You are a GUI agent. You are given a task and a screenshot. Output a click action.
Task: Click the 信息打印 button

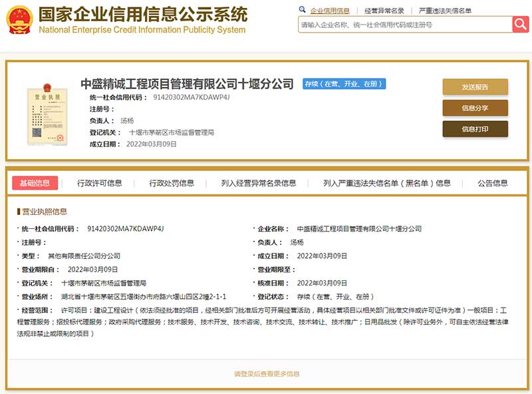click(475, 129)
